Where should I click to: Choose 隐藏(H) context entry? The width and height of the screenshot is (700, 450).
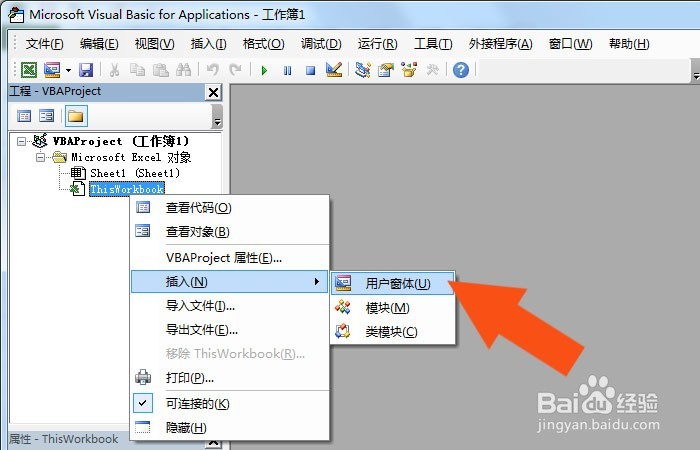pyautogui.click(x=230, y=428)
